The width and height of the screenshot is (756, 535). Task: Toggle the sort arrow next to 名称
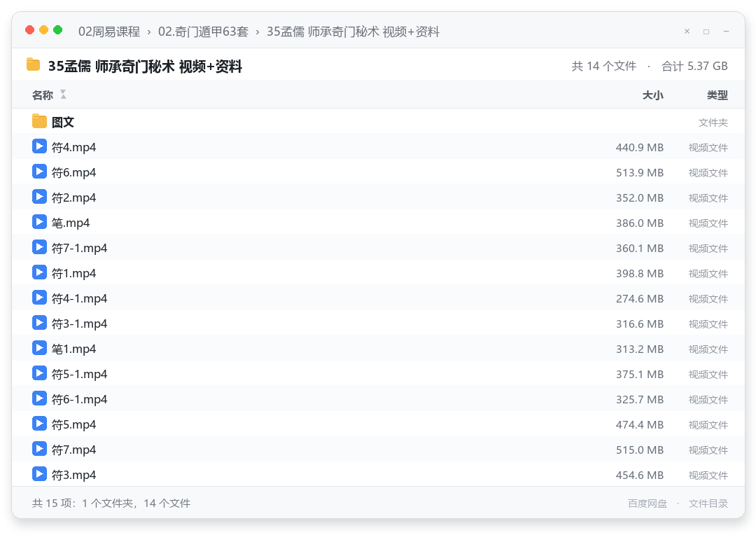pos(63,95)
